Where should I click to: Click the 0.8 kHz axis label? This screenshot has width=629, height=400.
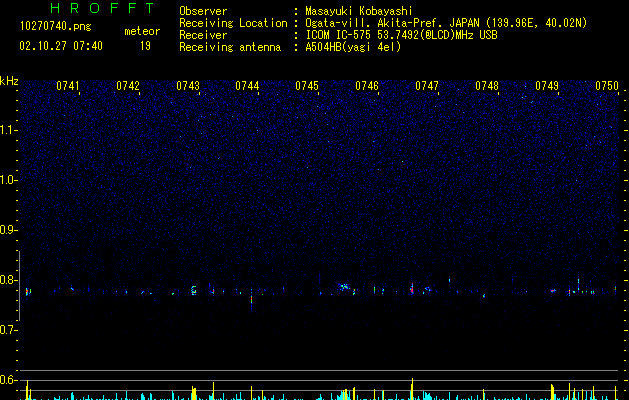point(9,280)
